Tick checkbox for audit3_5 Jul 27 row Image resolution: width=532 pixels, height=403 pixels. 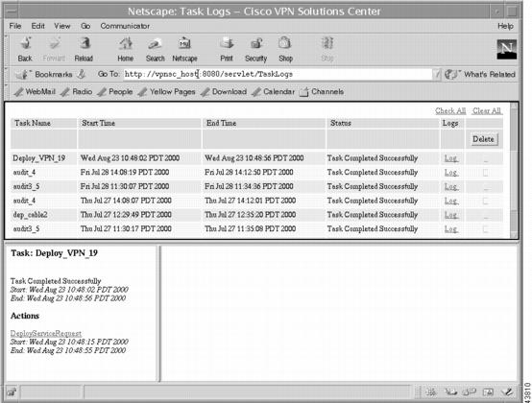pyautogui.click(x=486, y=229)
